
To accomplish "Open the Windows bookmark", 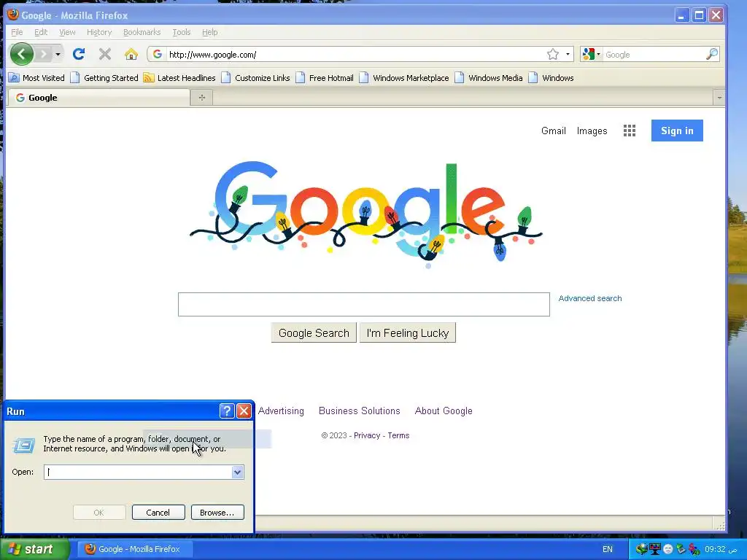I will pyautogui.click(x=551, y=77).
